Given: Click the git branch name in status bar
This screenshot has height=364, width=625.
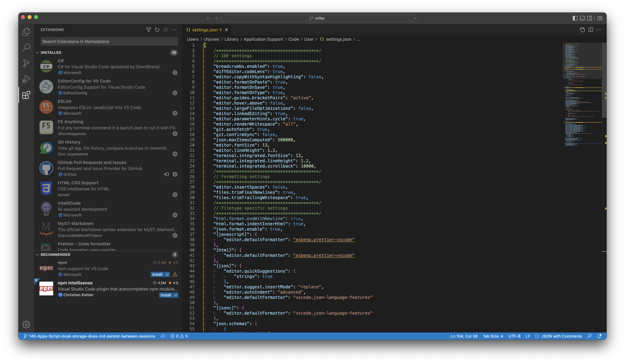Looking at the screenshot, I should (x=92, y=336).
